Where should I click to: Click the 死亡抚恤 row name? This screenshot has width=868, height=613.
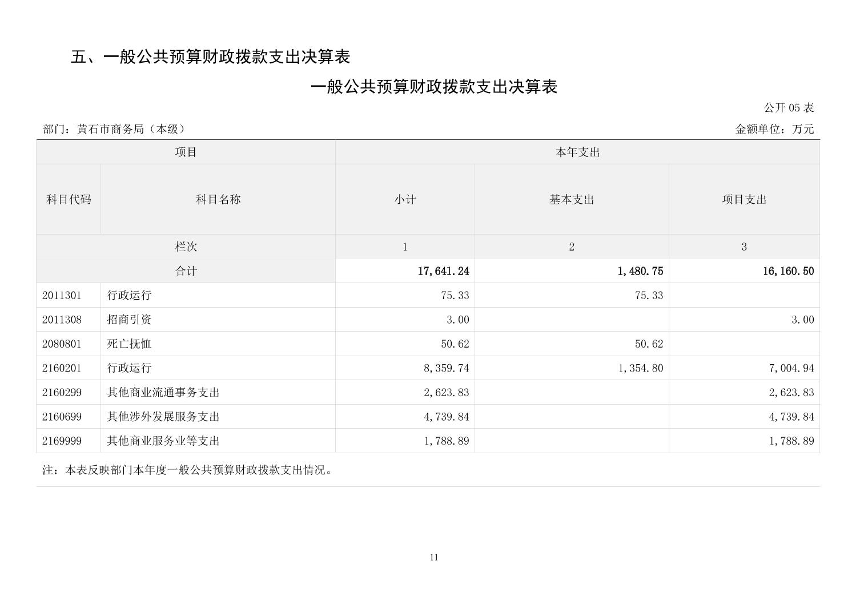coord(130,344)
